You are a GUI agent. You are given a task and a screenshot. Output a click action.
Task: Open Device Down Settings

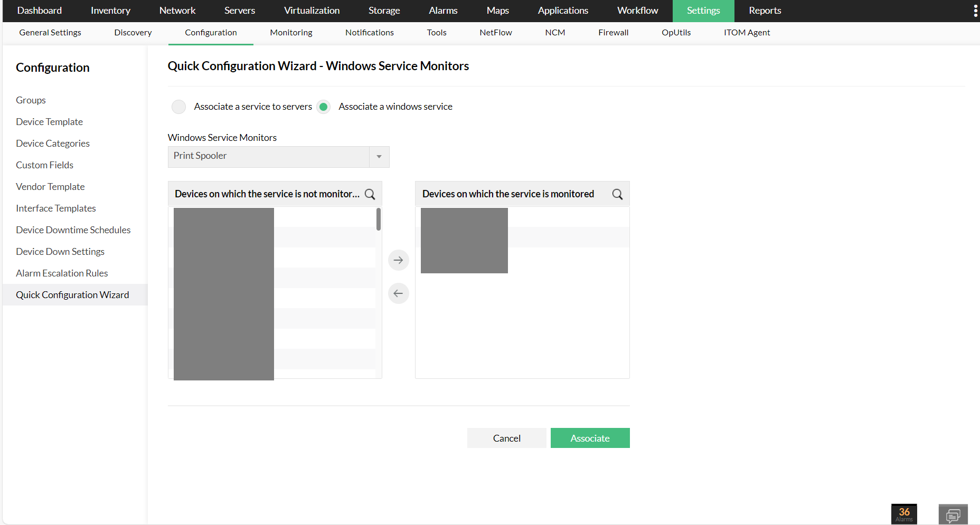[x=60, y=252]
